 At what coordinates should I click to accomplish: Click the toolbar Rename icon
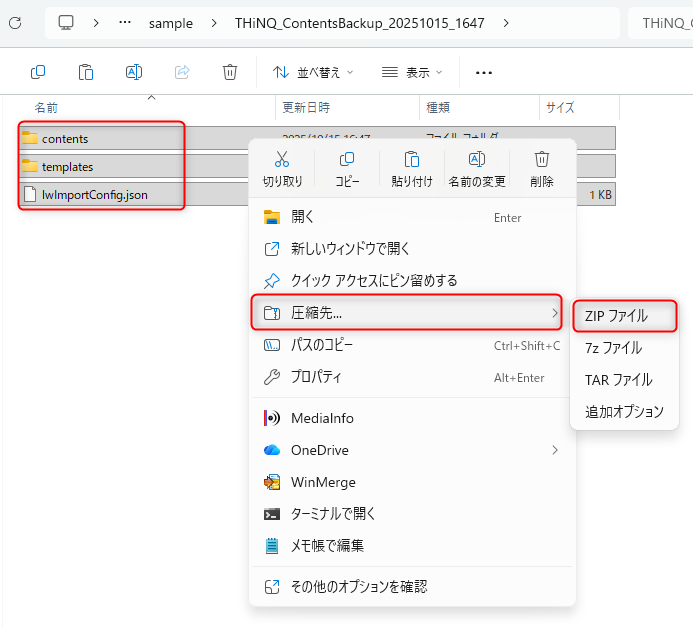pos(134,72)
